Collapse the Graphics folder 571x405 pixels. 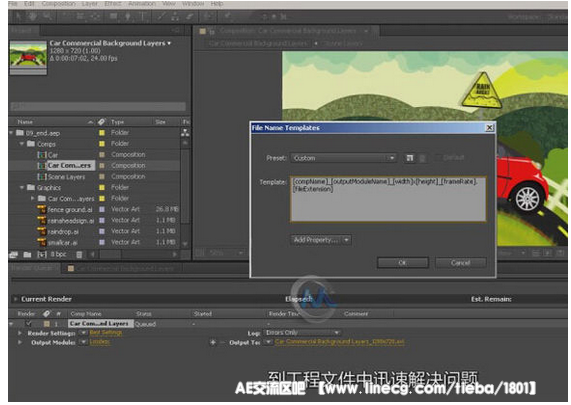click(x=21, y=188)
